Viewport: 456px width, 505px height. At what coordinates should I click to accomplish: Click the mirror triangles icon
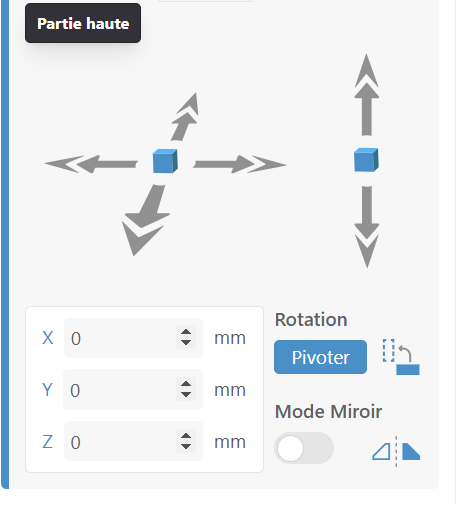click(396, 451)
